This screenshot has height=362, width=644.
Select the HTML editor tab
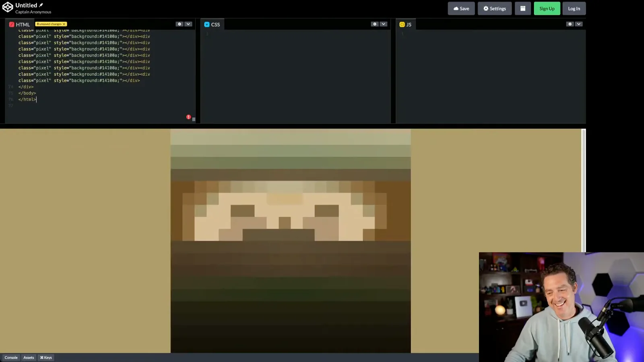[19, 25]
